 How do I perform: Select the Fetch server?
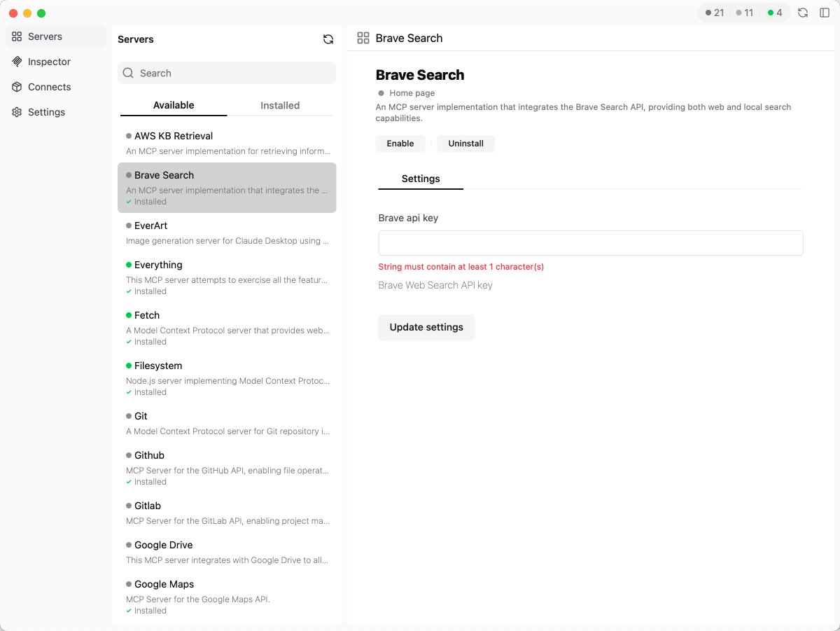(227, 328)
